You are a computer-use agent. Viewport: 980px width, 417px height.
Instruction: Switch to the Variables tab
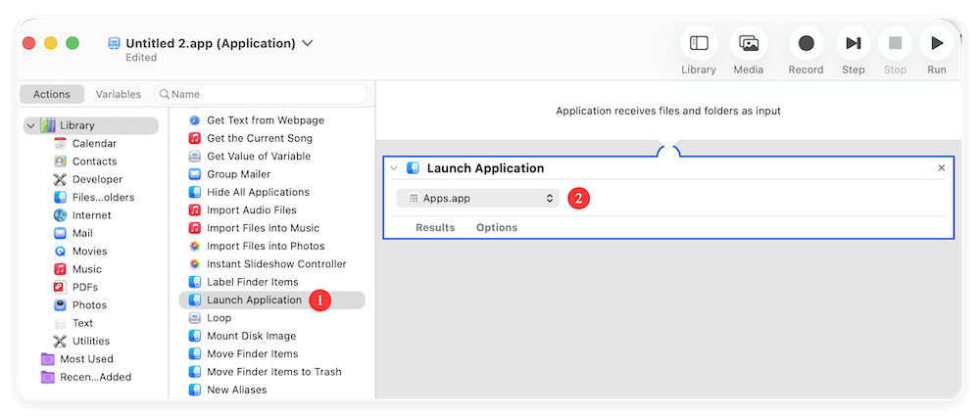[119, 94]
